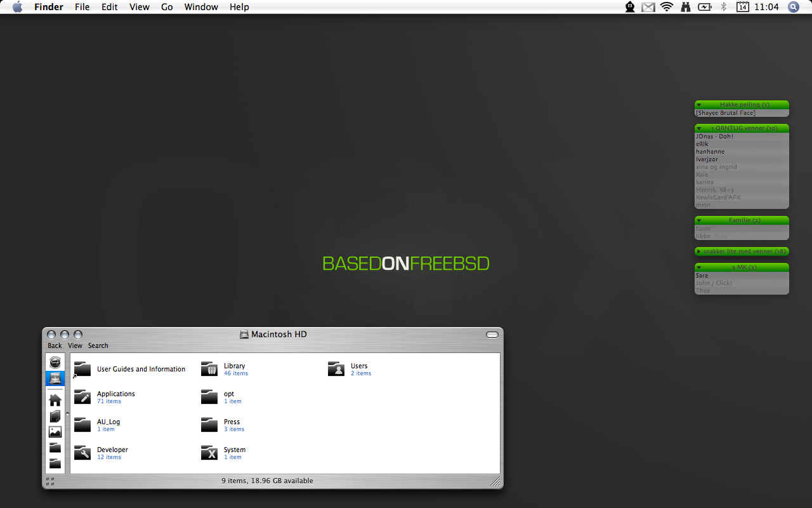The width and height of the screenshot is (812, 508).
Task: Select contact aina og ingrid
Action: coord(742,167)
